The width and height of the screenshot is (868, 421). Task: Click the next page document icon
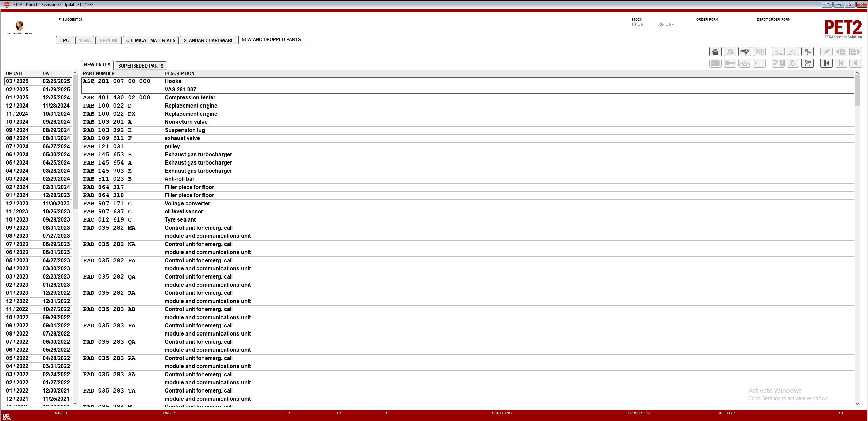(856, 51)
